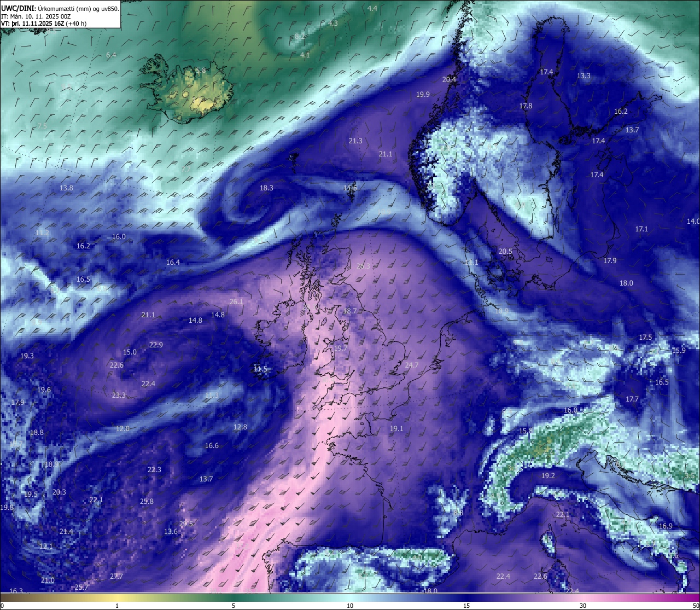Click the 19.1 value over northern France
This screenshot has width=700, height=610.
(x=396, y=428)
